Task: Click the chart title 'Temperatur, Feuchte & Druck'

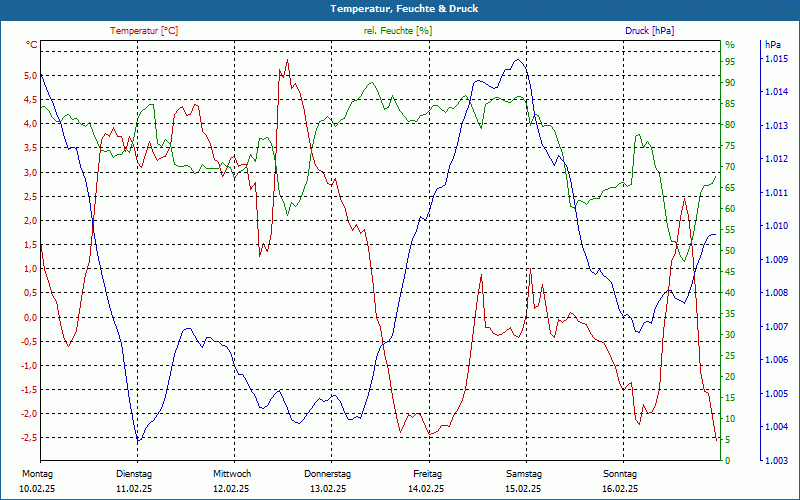Action: [404, 9]
